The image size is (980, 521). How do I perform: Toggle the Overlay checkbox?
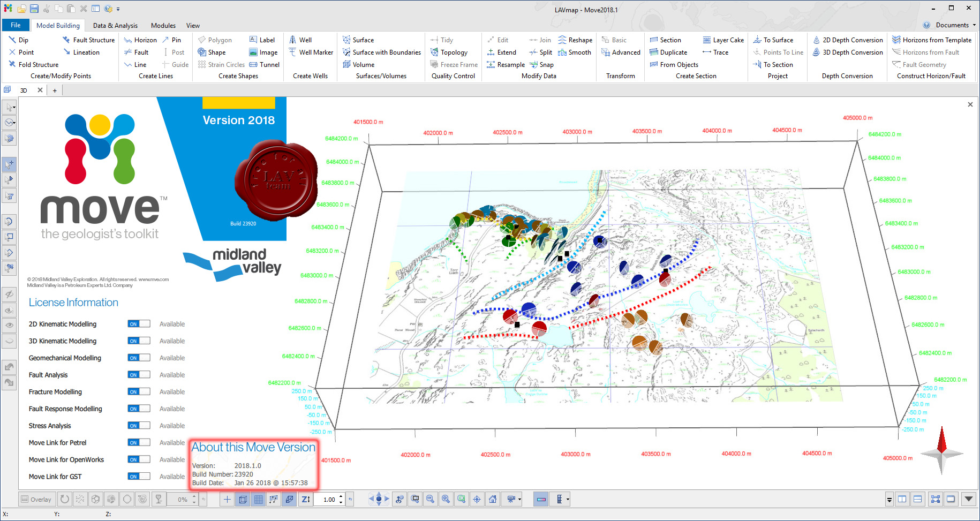[x=36, y=499]
